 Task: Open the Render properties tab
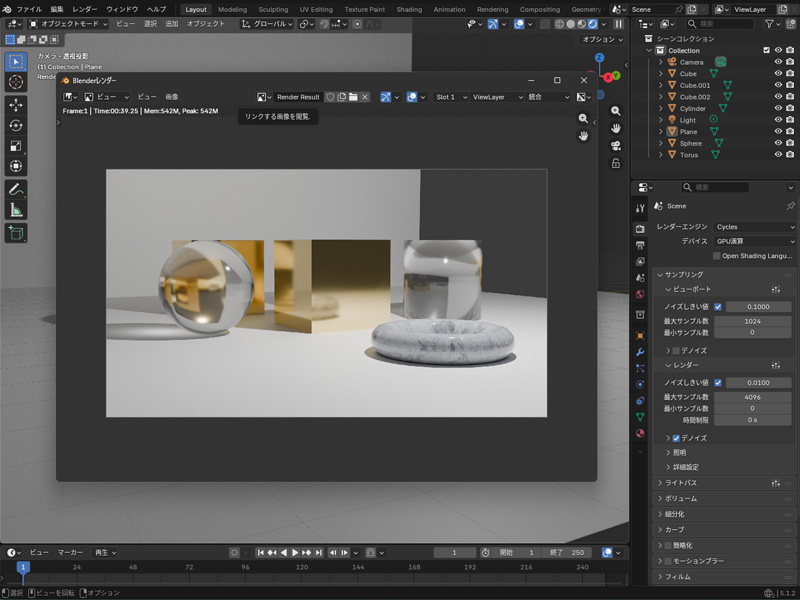(x=640, y=229)
